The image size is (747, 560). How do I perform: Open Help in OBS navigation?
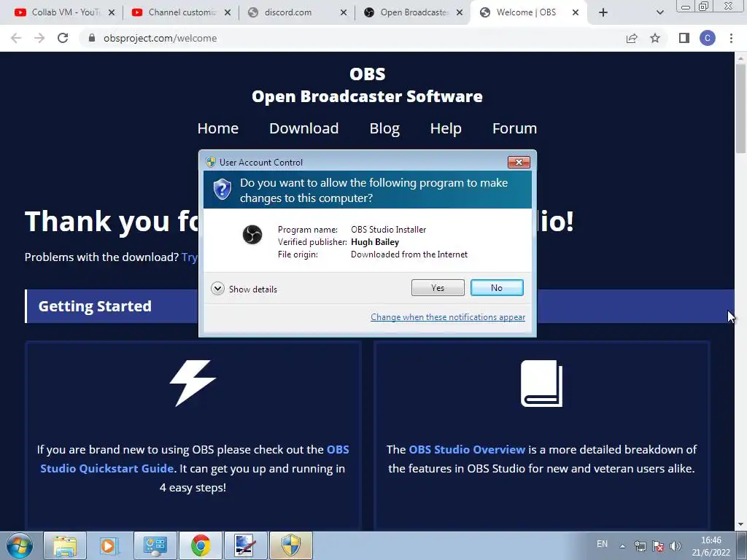[446, 128]
